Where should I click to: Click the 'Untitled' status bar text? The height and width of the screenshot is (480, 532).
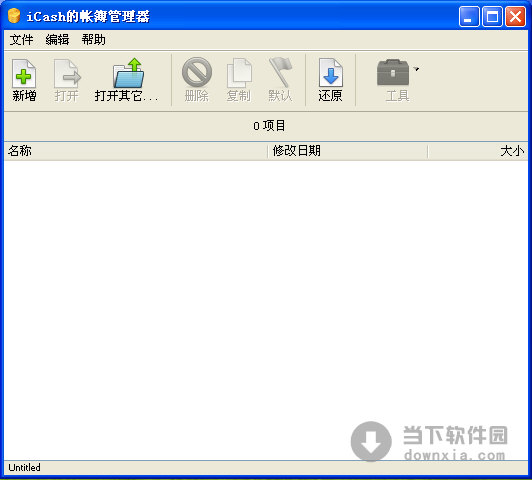[24, 467]
